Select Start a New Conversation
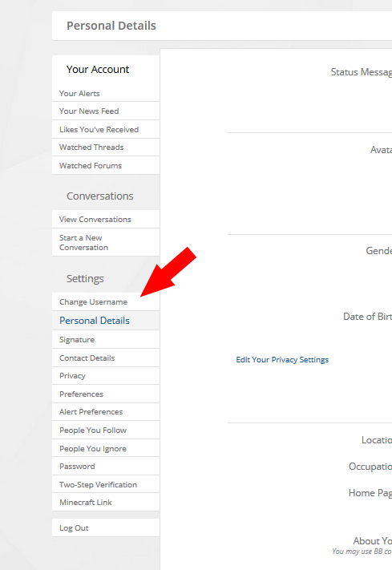This screenshot has height=570, width=392. point(106,242)
